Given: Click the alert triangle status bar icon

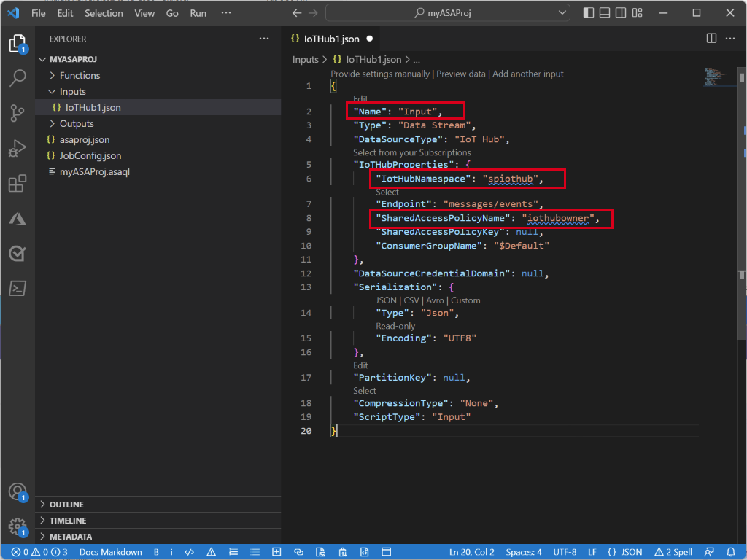Looking at the screenshot, I should tap(211, 552).
